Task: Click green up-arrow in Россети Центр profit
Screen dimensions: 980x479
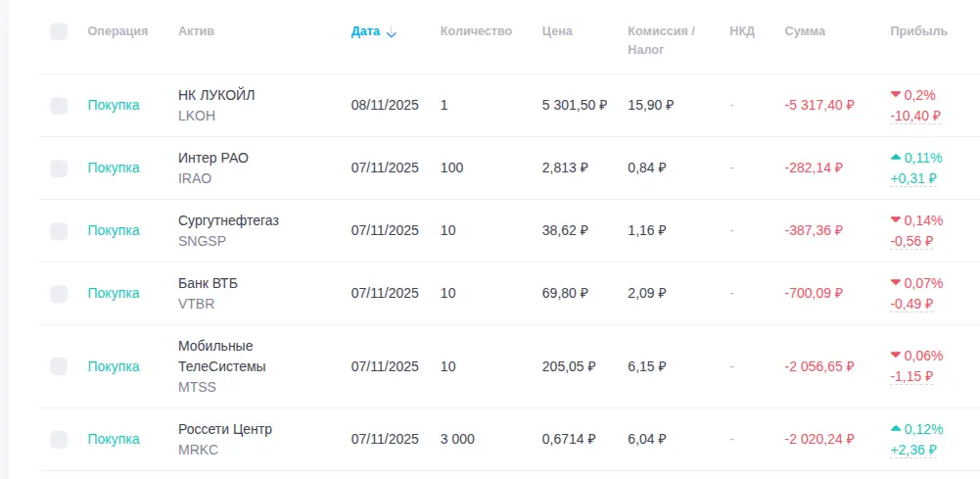Action: tap(895, 429)
